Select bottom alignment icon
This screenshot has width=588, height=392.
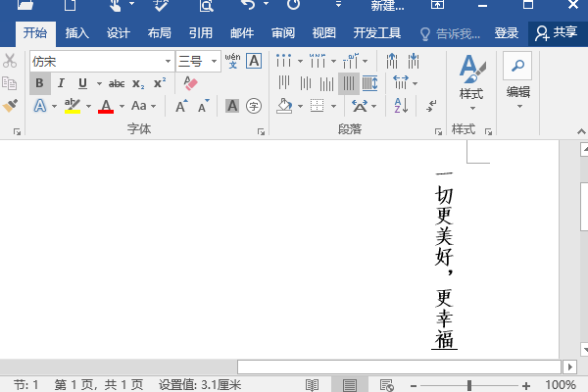[327, 83]
